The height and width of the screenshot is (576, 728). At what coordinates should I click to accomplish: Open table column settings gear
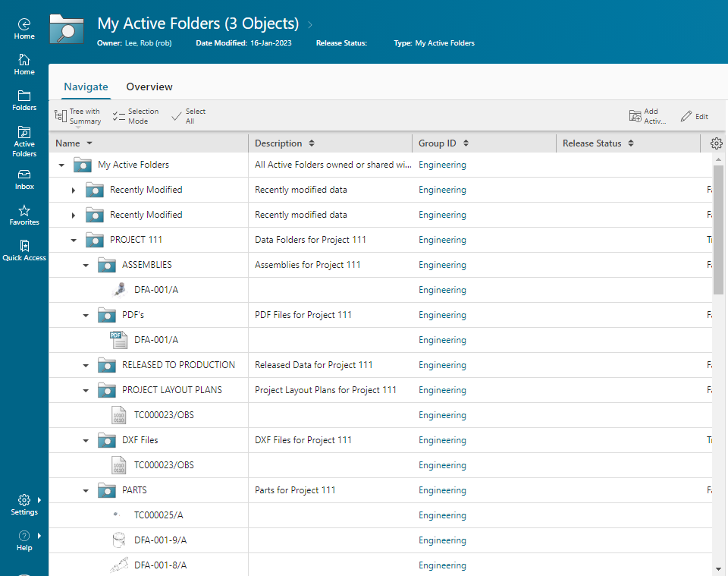[x=717, y=143]
